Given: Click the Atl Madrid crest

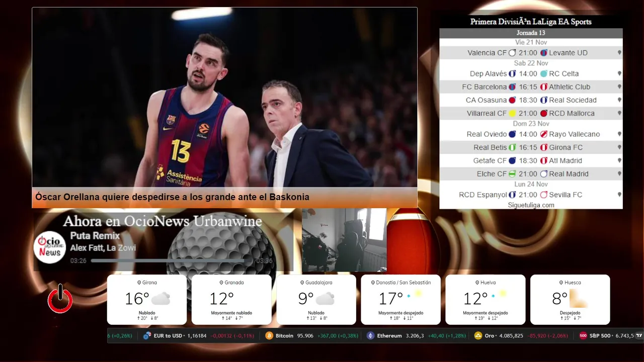Looking at the screenshot, I should click(x=544, y=161).
